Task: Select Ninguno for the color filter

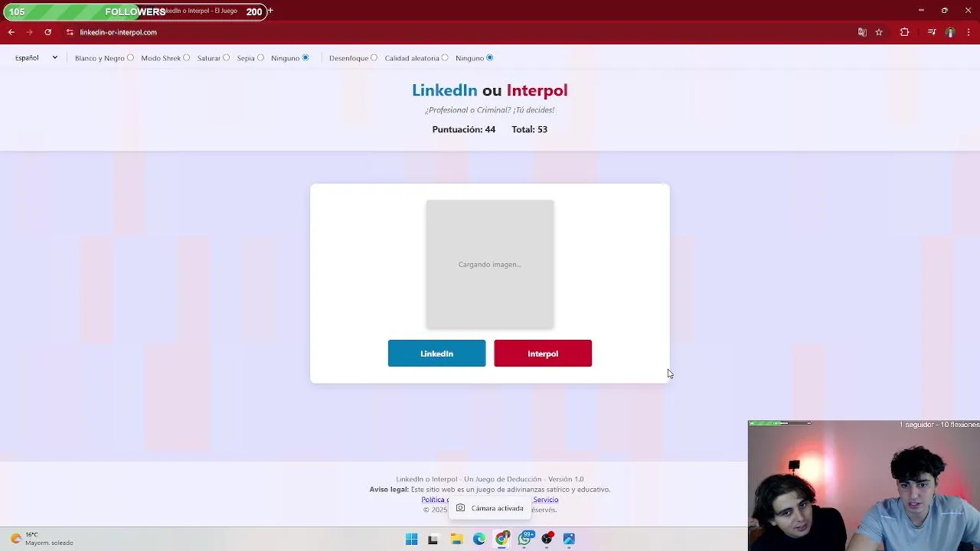Action: coord(305,57)
